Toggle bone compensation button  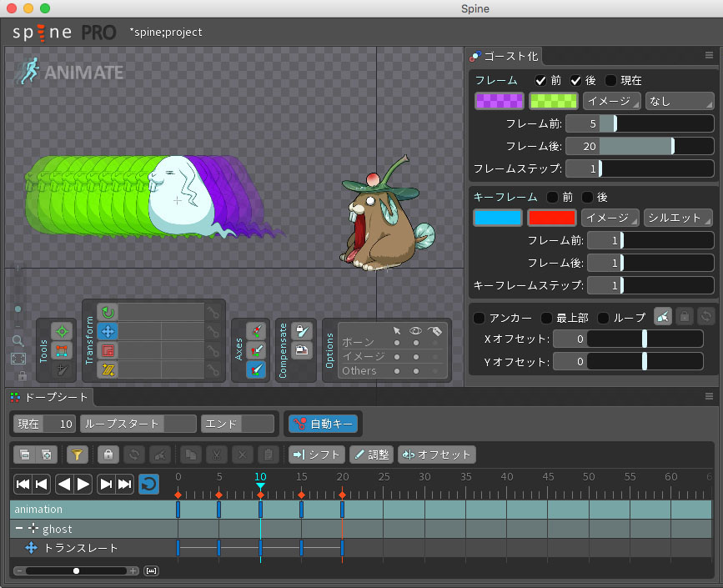(x=302, y=330)
